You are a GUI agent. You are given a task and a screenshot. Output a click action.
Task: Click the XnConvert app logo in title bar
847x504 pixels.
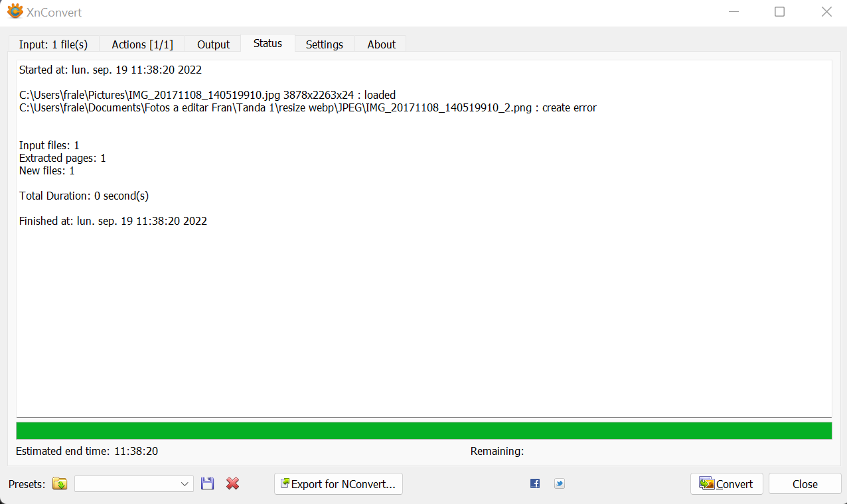(15, 12)
